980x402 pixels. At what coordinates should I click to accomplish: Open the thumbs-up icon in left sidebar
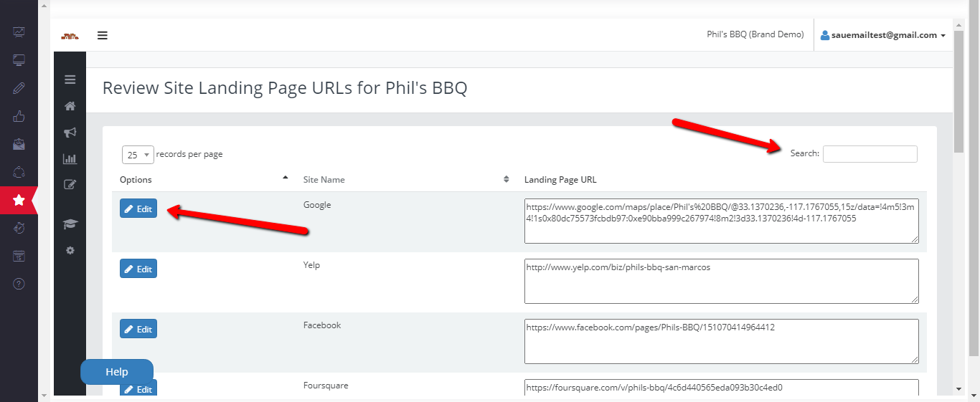tap(19, 116)
